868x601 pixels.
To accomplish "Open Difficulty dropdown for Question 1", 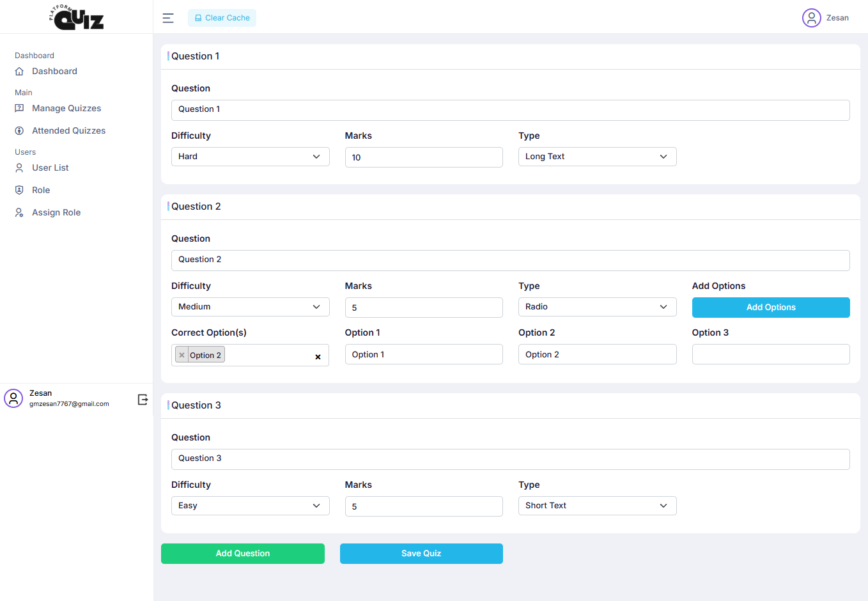I will [250, 157].
